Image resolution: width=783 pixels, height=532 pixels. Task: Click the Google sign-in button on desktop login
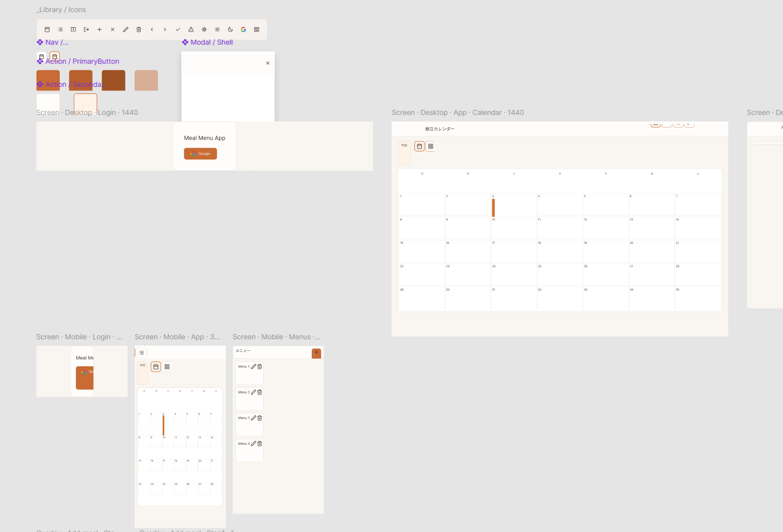200,154
